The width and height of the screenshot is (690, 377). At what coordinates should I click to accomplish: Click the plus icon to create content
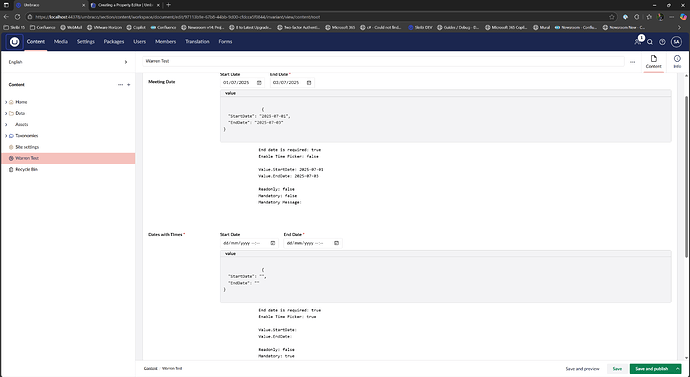[x=128, y=84]
